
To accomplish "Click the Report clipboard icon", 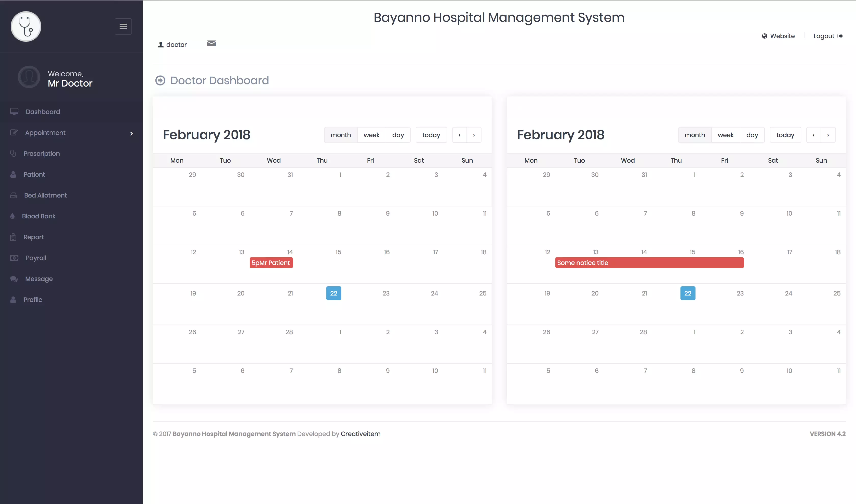I will 13,237.
